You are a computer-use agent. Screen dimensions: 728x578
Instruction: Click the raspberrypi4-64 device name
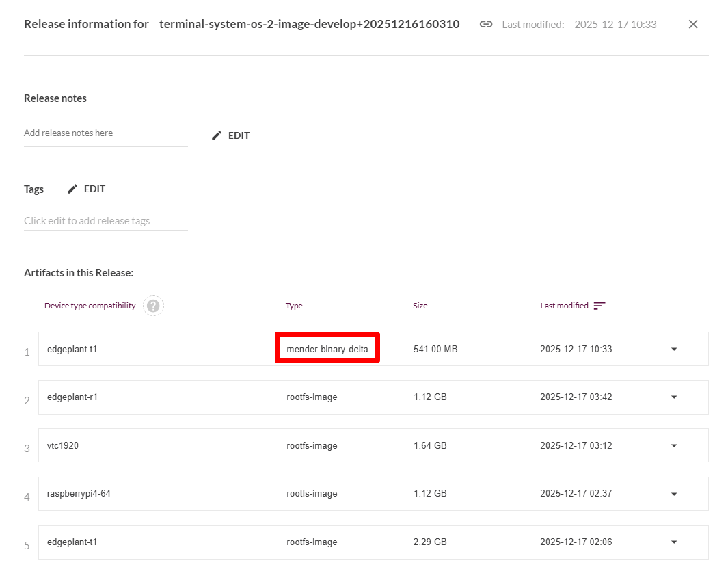pos(79,493)
